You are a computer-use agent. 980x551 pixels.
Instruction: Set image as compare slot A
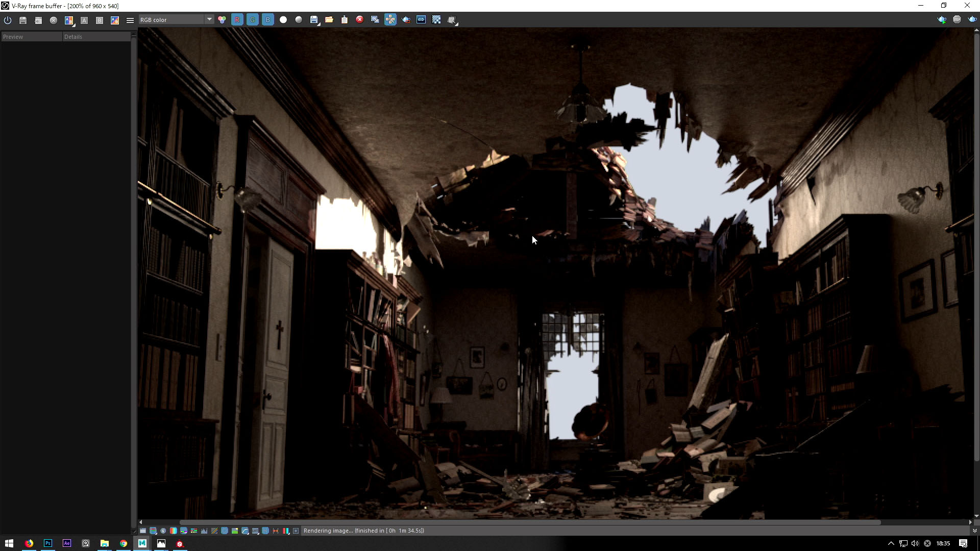tap(84, 20)
